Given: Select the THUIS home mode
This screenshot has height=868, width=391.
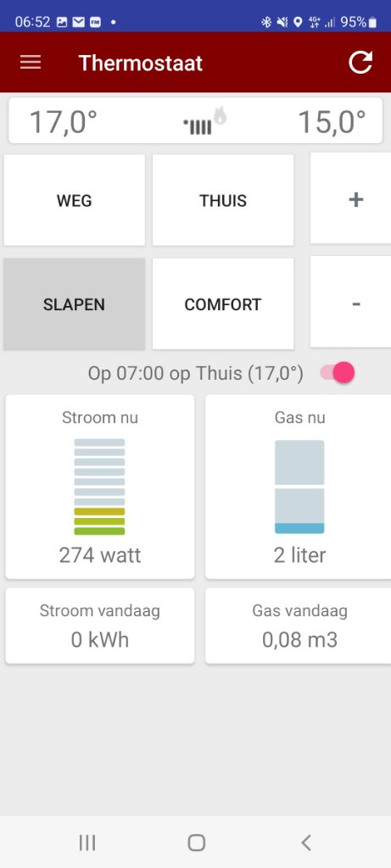Looking at the screenshot, I should pyautogui.click(x=223, y=200).
